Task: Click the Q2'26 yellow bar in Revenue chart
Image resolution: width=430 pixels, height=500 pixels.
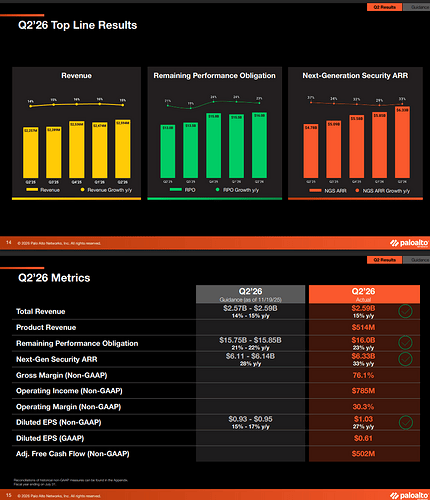Action: (123, 149)
